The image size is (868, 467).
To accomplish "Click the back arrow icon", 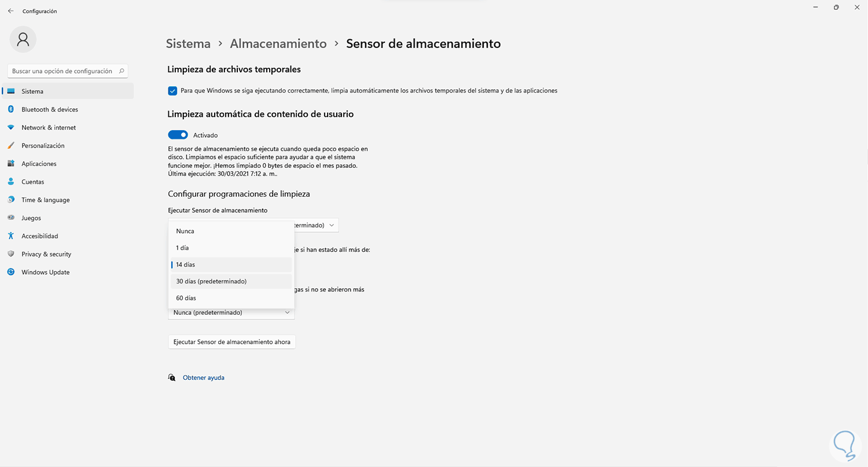I will pyautogui.click(x=10, y=11).
